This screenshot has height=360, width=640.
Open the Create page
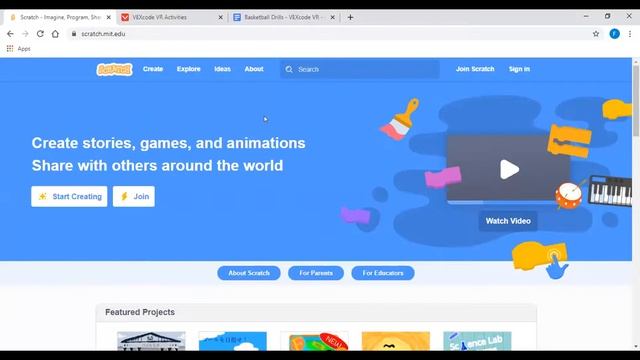pyautogui.click(x=153, y=69)
